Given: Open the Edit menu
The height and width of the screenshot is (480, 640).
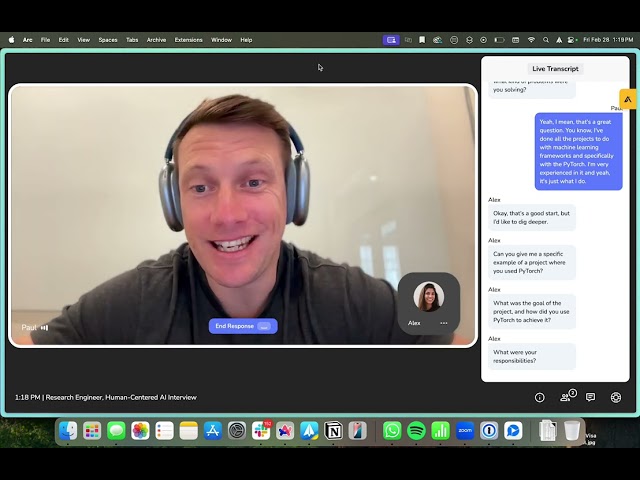Looking at the screenshot, I should [x=63, y=40].
